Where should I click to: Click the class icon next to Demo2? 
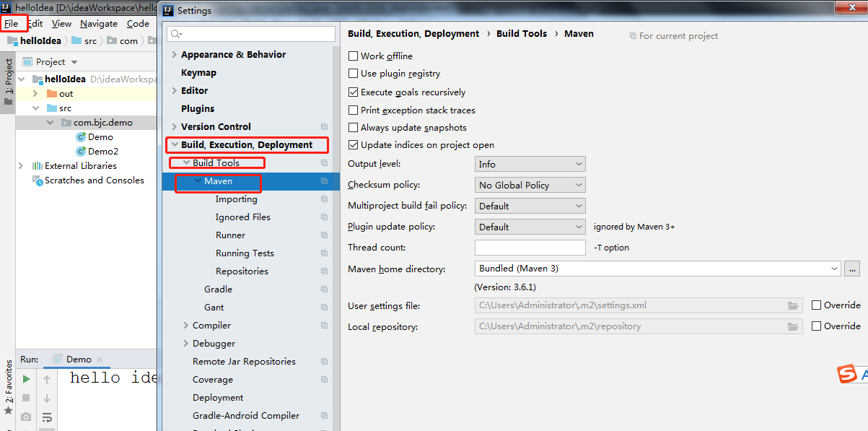point(81,152)
